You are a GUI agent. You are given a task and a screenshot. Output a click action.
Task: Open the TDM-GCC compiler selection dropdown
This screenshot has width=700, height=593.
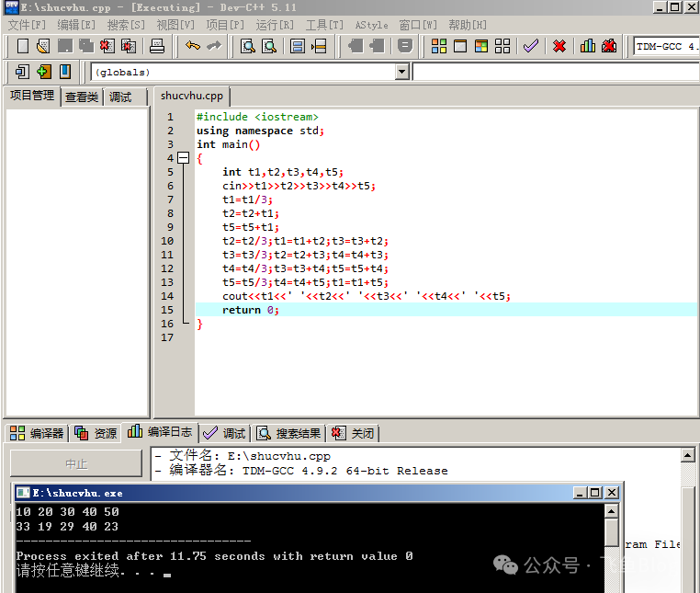point(666,47)
